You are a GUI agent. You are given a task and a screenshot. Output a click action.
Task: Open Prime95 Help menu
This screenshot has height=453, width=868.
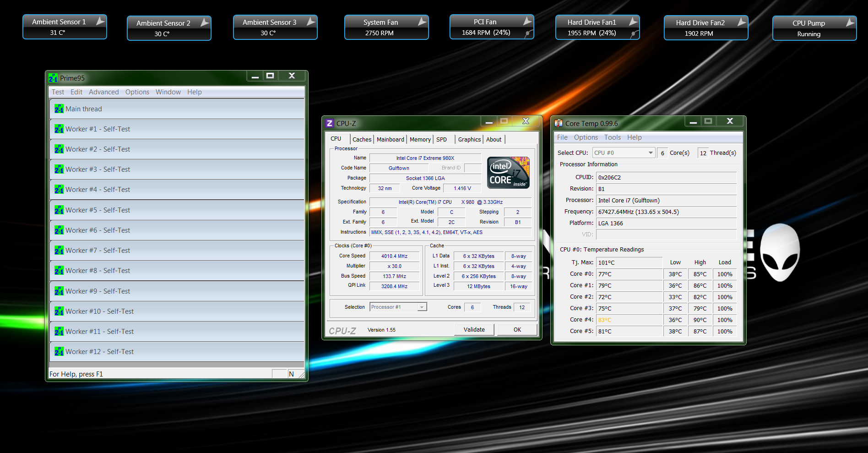(195, 92)
